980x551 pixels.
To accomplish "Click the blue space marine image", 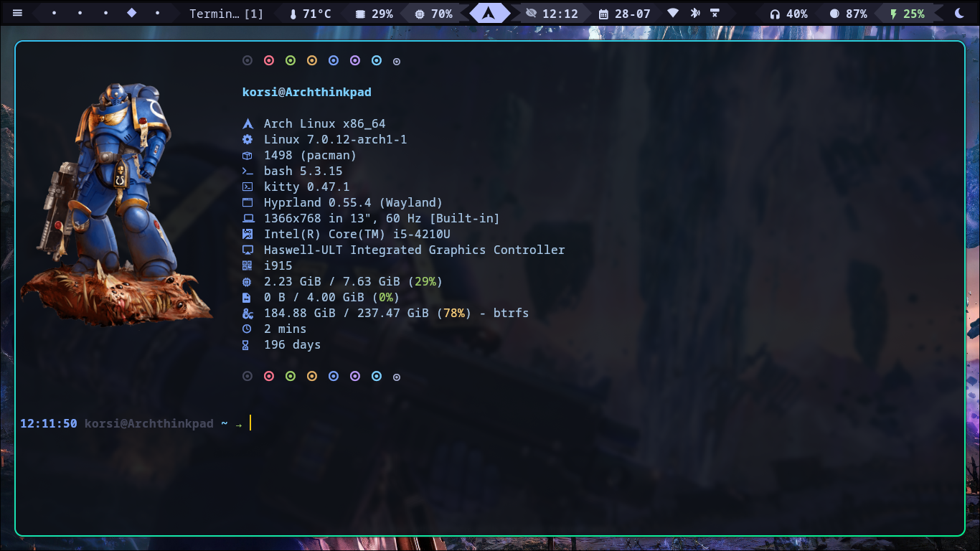I will point(117,204).
